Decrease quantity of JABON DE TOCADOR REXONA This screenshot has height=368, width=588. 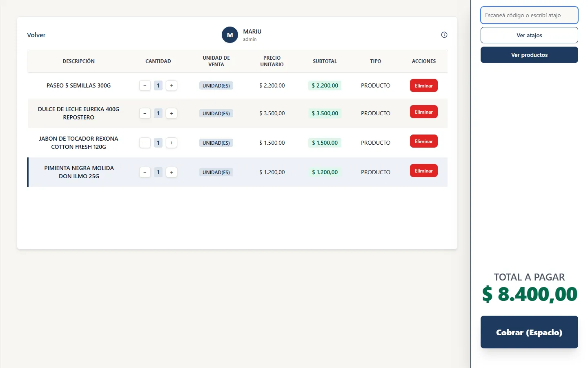click(x=145, y=143)
